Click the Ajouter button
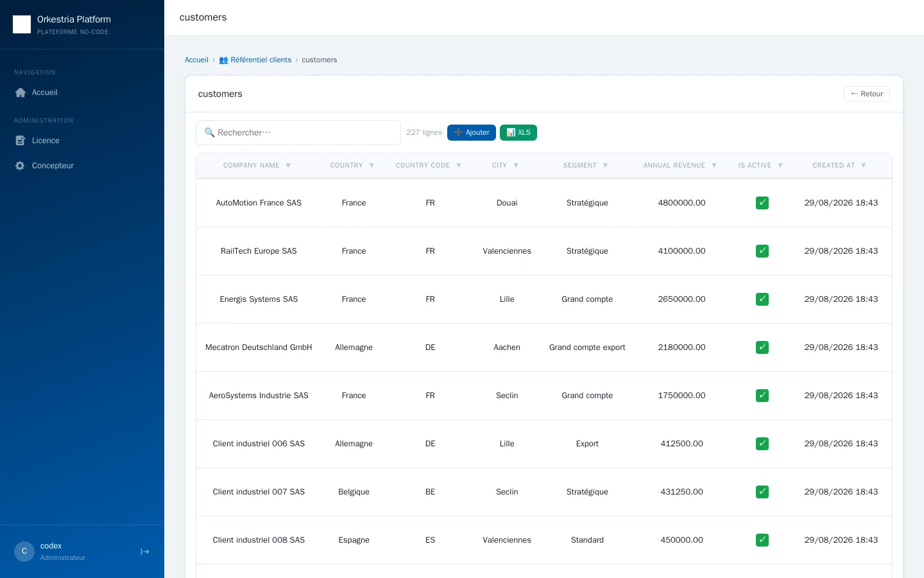Image resolution: width=924 pixels, height=578 pixels. (x=472, y=132)
